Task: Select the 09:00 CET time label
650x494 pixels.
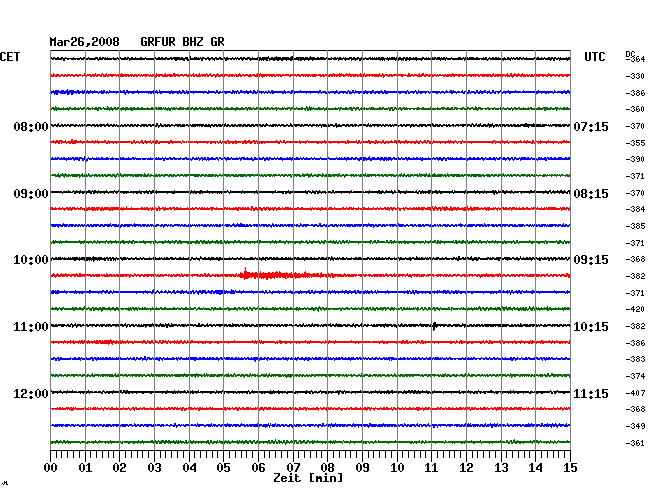Action: click(x=31, y=194)
